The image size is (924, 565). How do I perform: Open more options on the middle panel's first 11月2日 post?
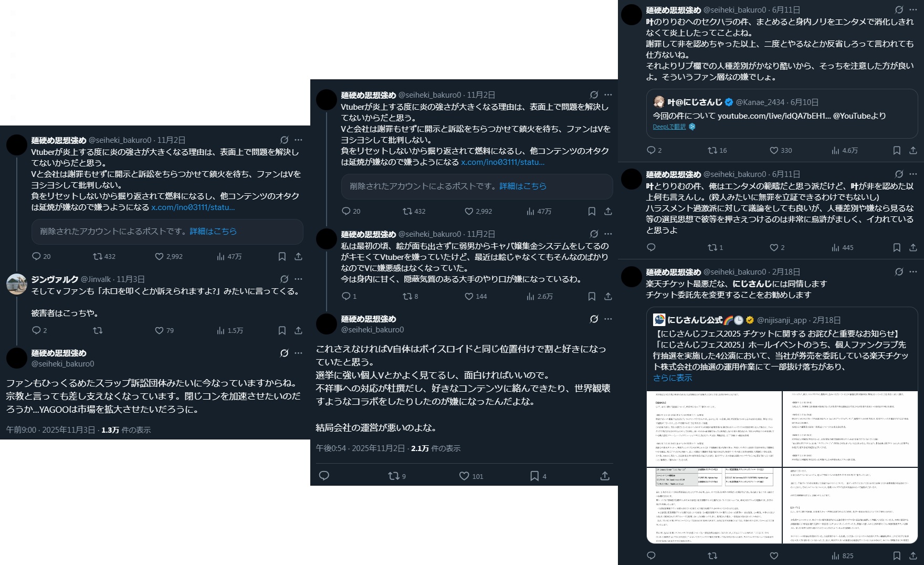point(608,95)
